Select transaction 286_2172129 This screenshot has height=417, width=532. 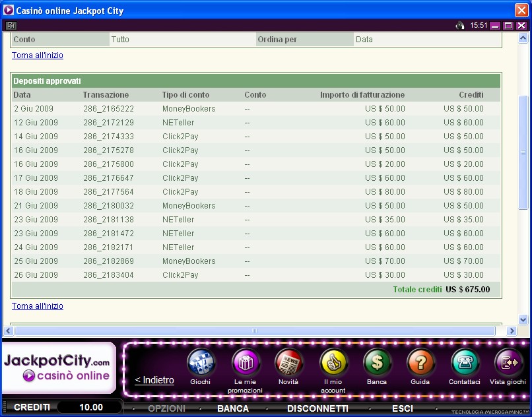click(x=108, y=123)
